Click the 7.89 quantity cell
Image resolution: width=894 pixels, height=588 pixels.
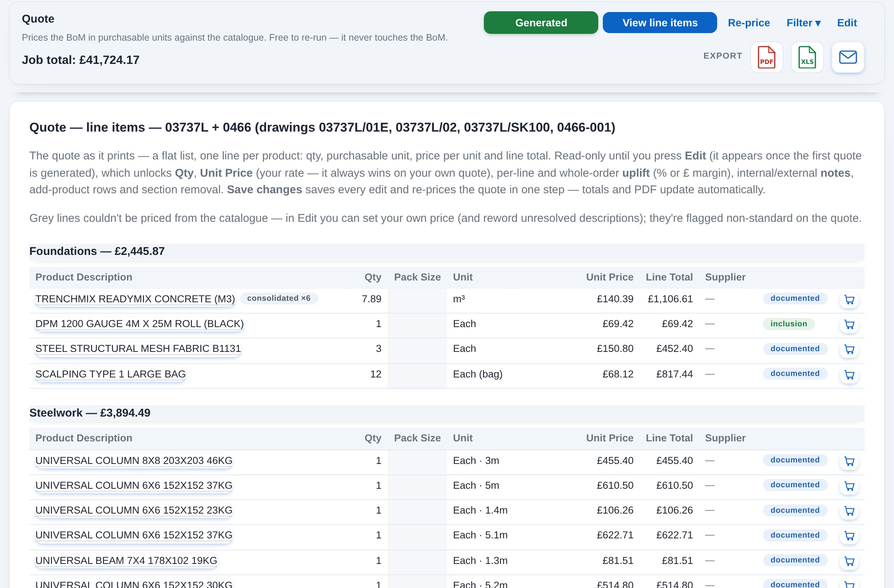point(371,299)
